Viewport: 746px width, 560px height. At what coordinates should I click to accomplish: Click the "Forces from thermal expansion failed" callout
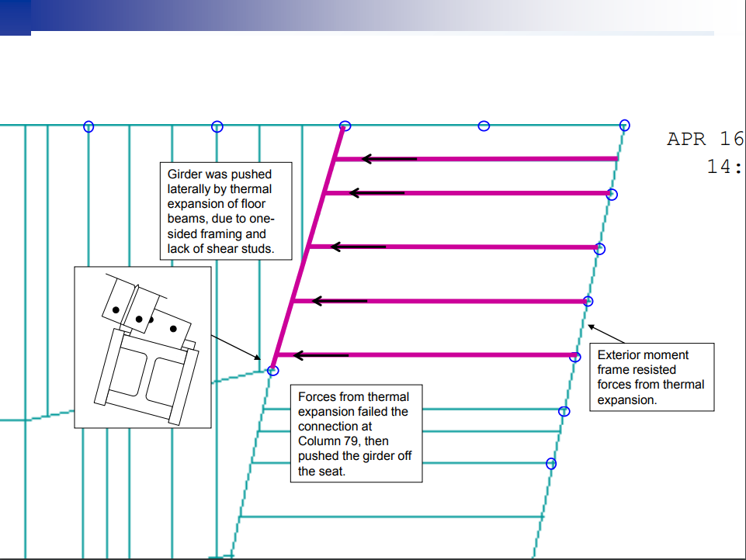click(x=356, y=434)
